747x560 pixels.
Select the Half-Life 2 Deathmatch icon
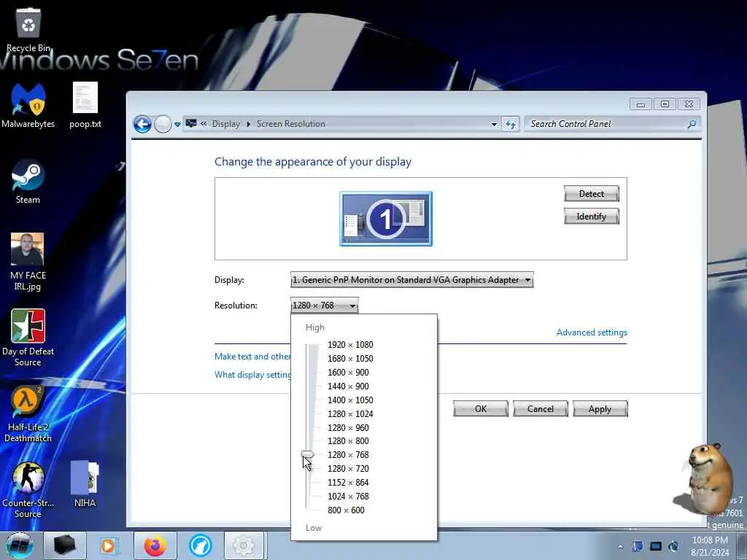(x=28, y=413)
